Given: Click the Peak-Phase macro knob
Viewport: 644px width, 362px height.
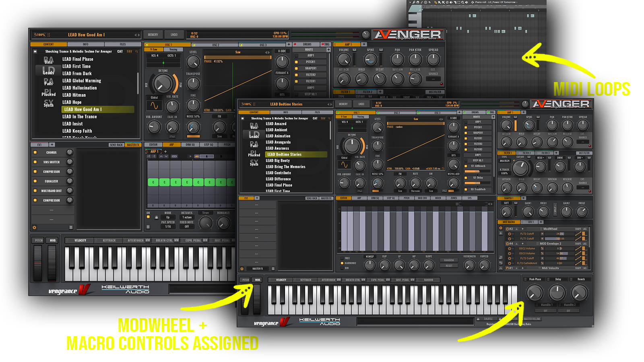Looking at the screenshot, I should point(535,293).
